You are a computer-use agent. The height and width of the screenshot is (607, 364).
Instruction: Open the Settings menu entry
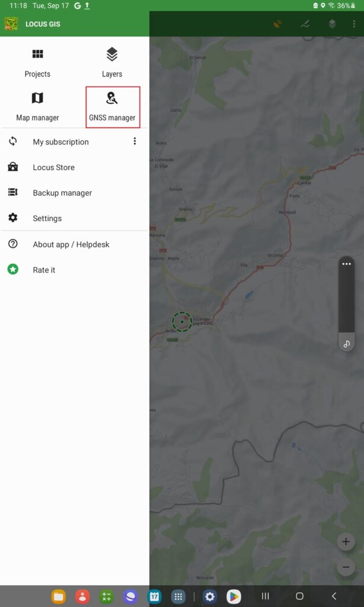pyautogui.click(x=46, y=218)
